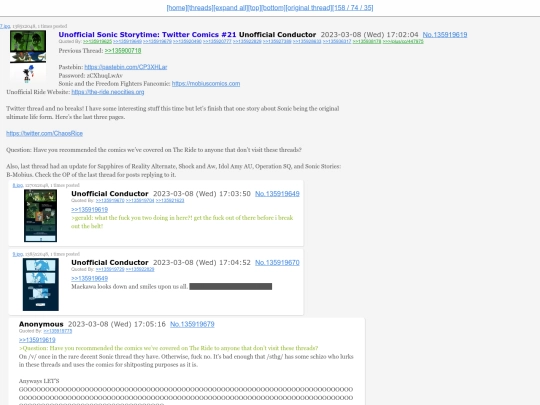
Task: Open image filename link above 17:03:50 post
Action: (x=18, y=185)
